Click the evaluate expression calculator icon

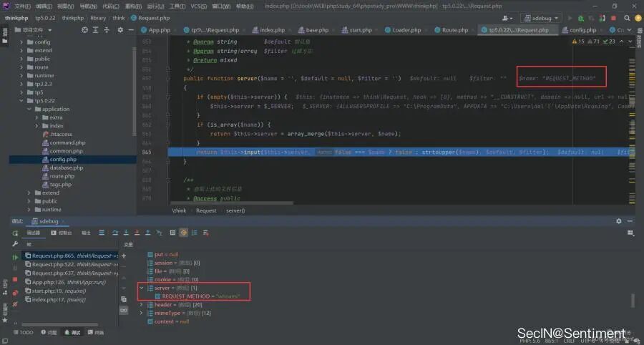click(x=173, y=233)
